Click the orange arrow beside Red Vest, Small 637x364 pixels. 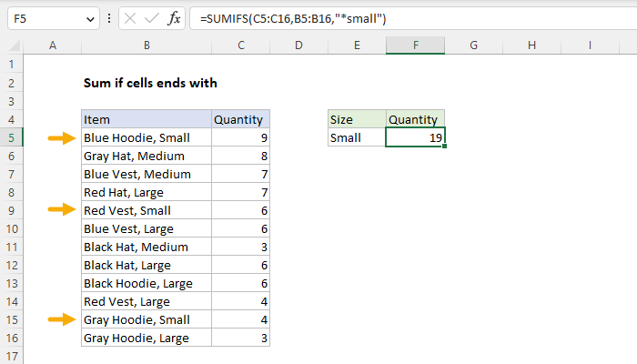click(61, 210)
